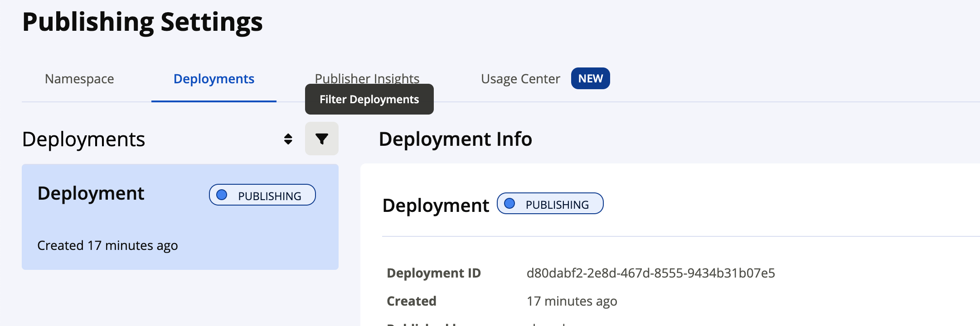Open the Usage Center tab

(x=520, y=79)
